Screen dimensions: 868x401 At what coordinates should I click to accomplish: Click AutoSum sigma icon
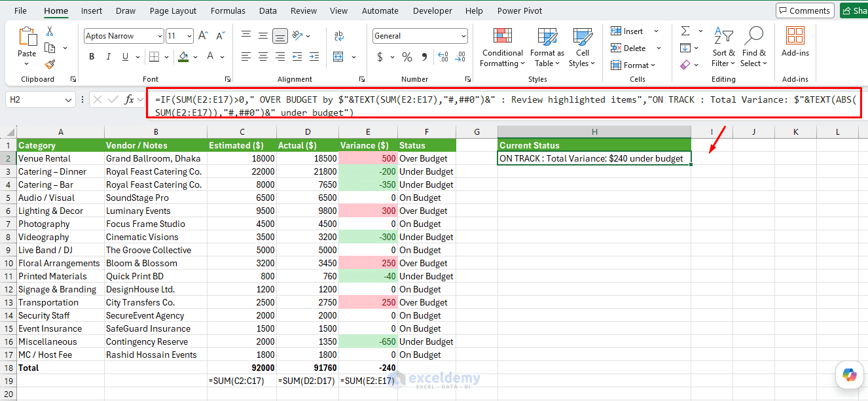[x=685, y=31]
